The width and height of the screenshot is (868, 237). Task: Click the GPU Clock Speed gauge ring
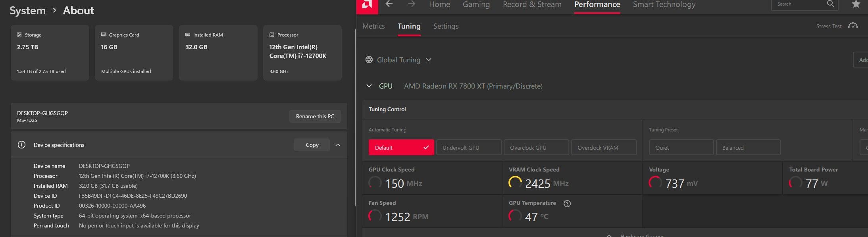(x=375, y=183)
